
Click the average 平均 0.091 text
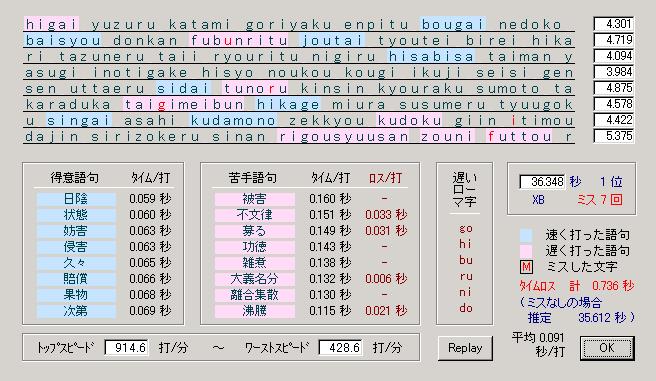538,338
